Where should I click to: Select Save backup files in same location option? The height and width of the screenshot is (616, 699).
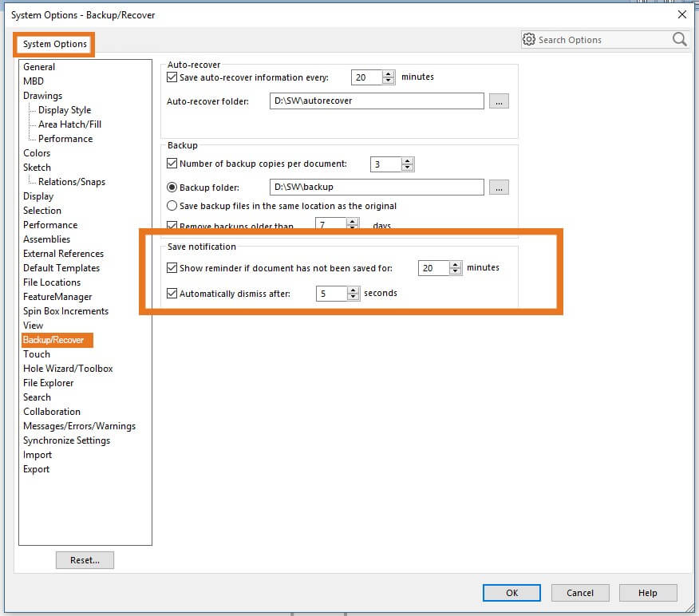pos(172,206)
